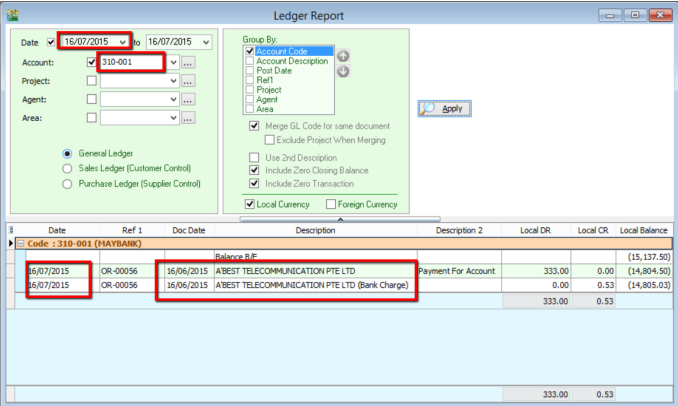Enable the Use 2nd Description checkbox
This screenshot has width=678, height=406.
pos(254,158)
